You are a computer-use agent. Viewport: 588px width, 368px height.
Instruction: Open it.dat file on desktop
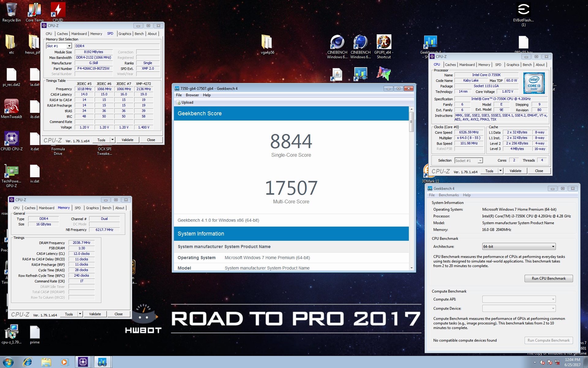[35, 141]
